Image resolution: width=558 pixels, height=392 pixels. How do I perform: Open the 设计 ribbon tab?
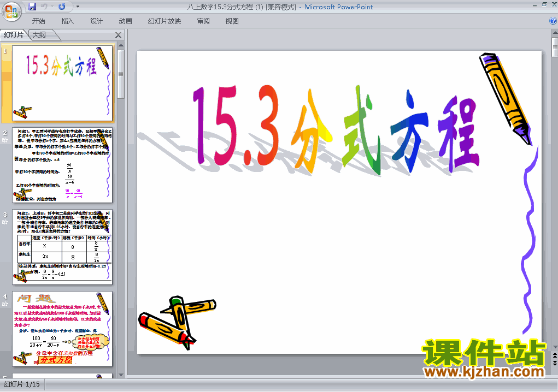coord(96,21)
